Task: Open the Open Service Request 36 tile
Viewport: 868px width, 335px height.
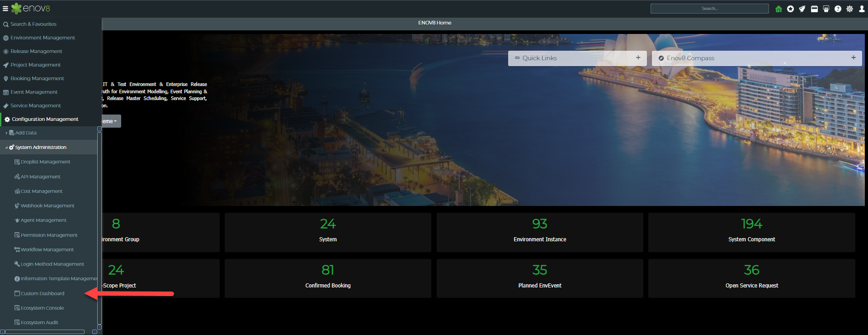Action: (x=752, y=278)
